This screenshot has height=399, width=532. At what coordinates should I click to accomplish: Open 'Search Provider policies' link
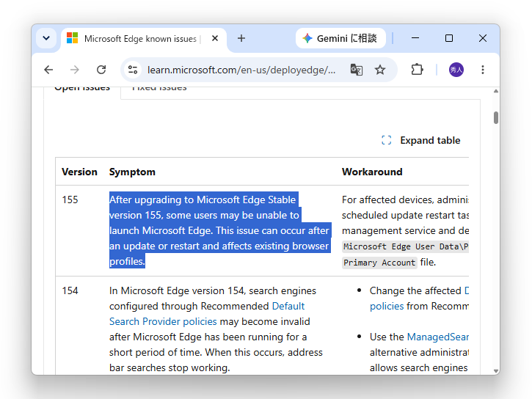163,321
